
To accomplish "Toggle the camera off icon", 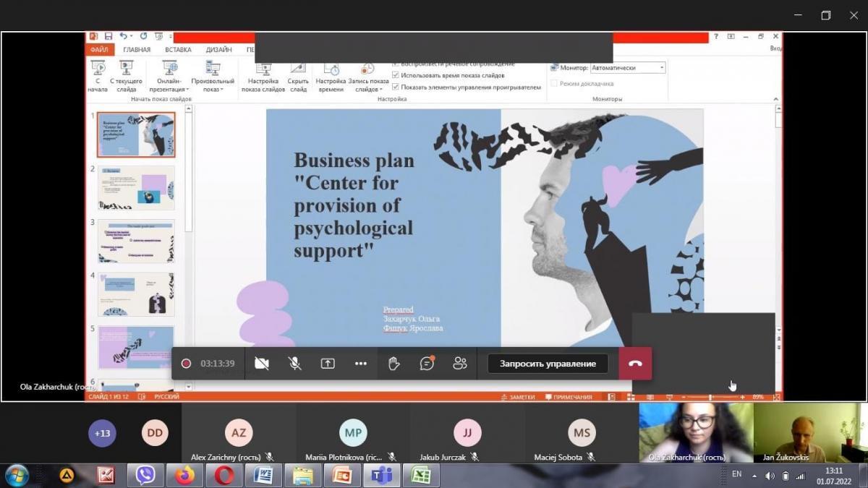I will coord(262,364).
